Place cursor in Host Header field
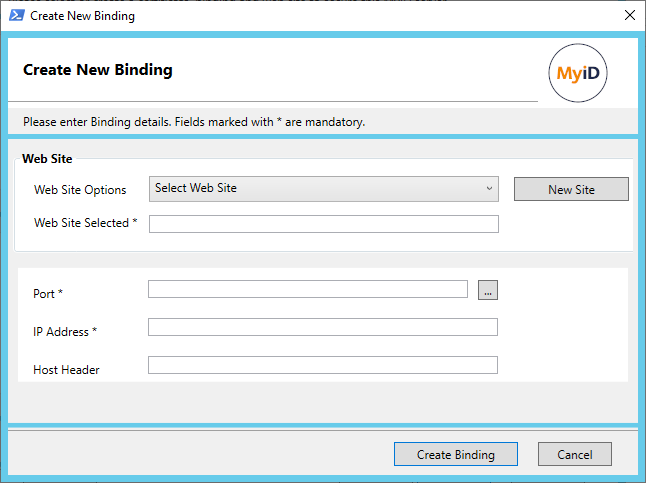This screenshot has height=483, width=646. (x=322, y=365)
